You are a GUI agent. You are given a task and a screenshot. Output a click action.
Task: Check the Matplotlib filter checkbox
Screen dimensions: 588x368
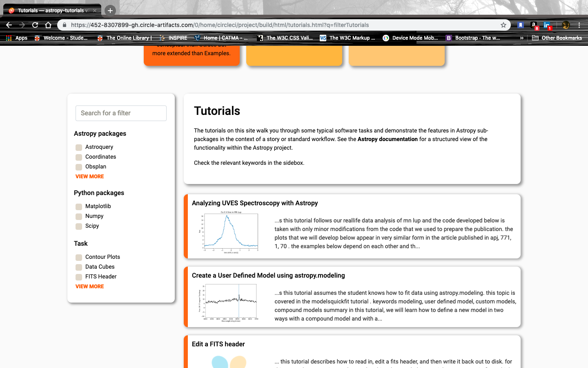pos(79,206)
